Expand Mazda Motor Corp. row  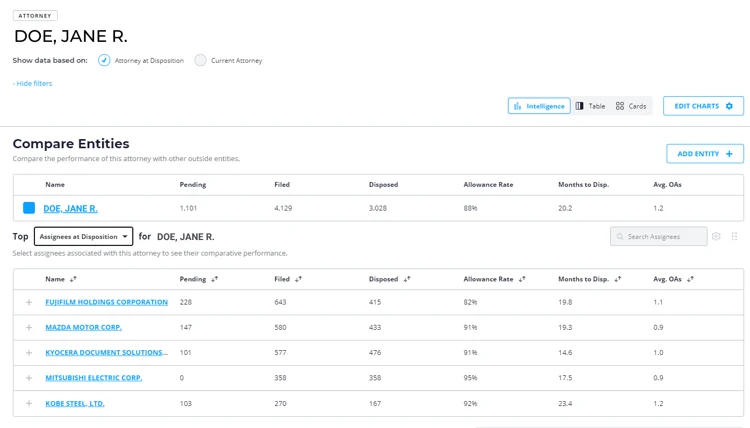click(x=29, y=328)
